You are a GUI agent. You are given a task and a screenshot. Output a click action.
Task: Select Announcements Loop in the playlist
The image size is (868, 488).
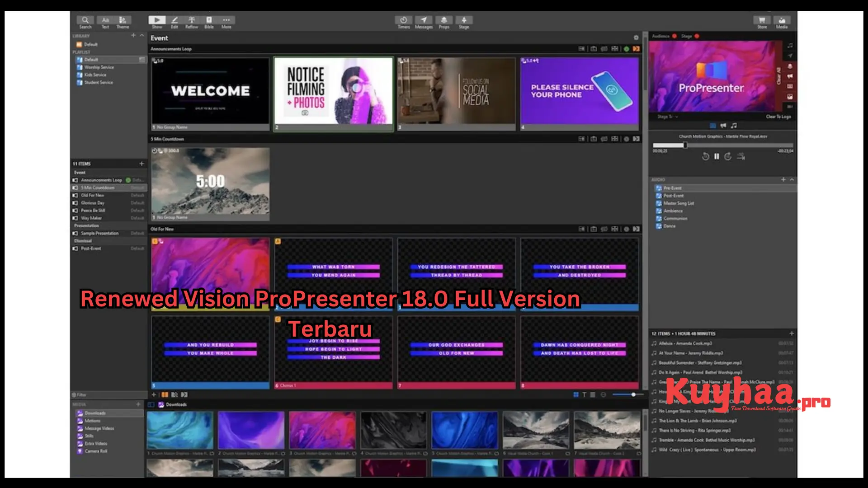(x=108, y=180)
